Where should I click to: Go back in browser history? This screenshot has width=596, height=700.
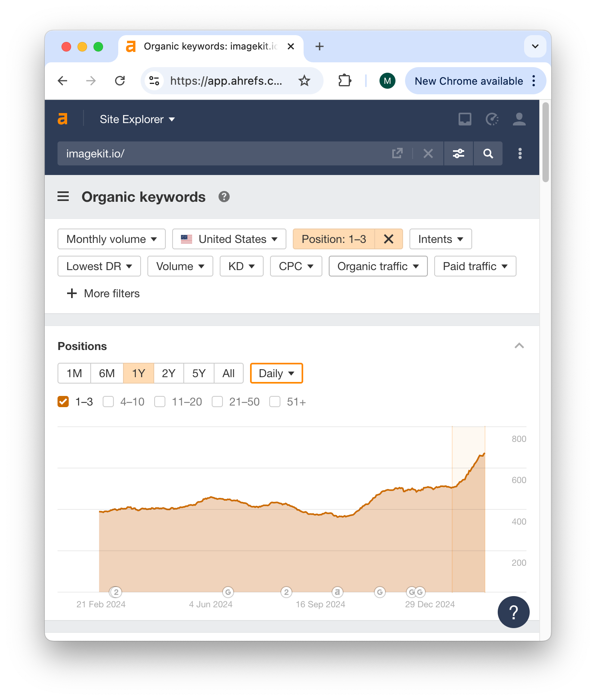pos(63,81)
